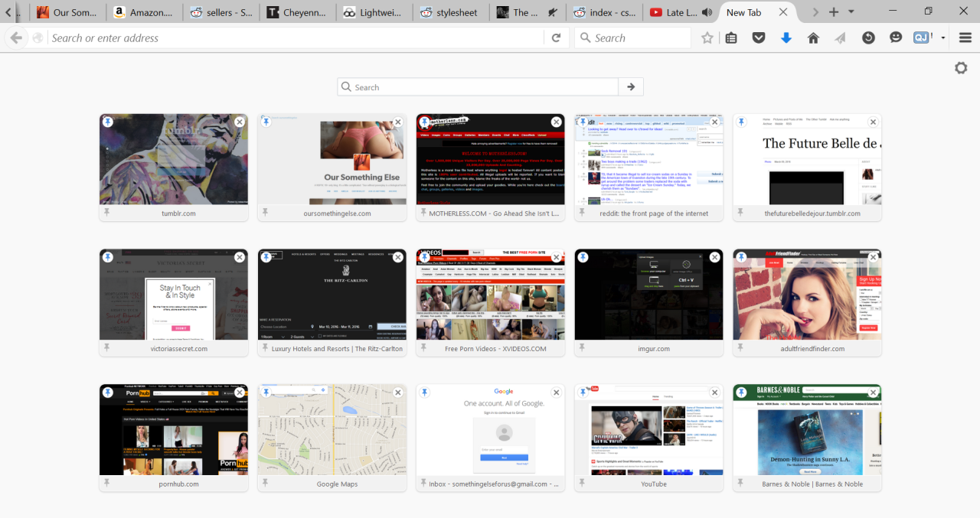Screen dimensions: 980x518
Task: Click the circular arrow toolbar icon
Action: (x=868, y=37)
